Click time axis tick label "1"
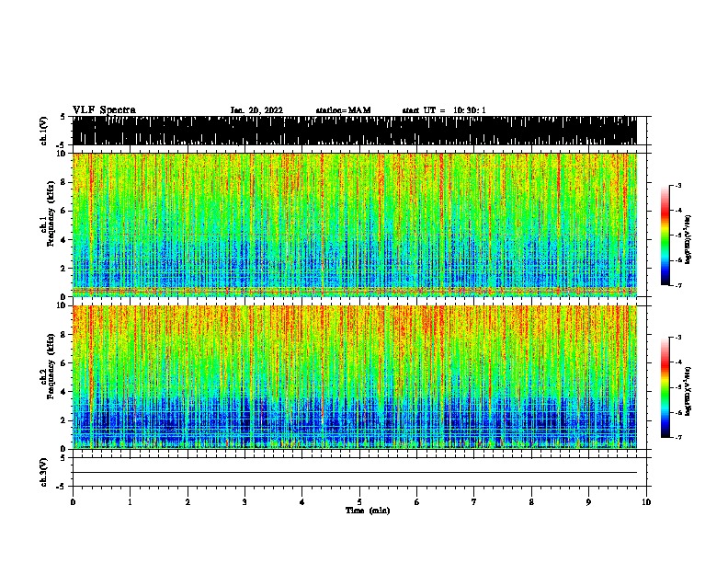 (130, 501)
